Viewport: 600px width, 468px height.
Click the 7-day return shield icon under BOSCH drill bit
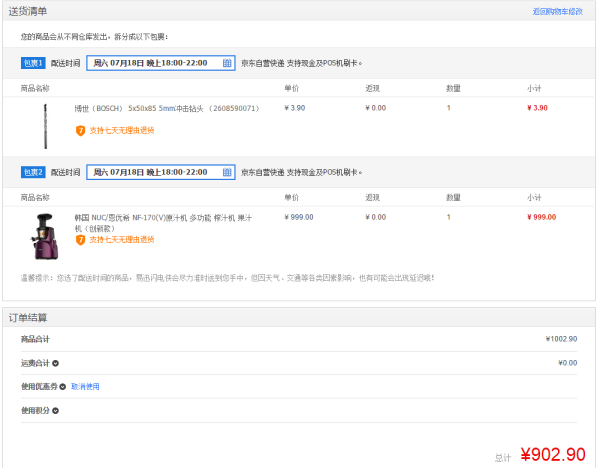coord(80,130)
